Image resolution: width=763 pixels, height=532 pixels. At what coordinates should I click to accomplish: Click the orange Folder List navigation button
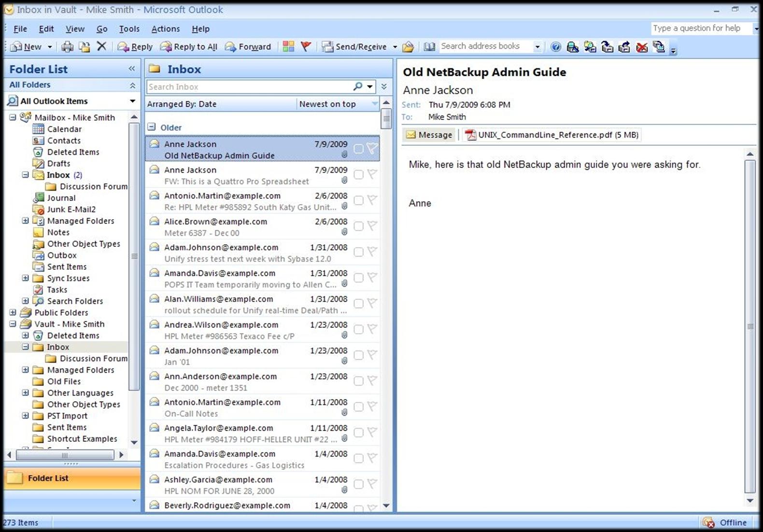pyautogui.click(x=72, y=478)
